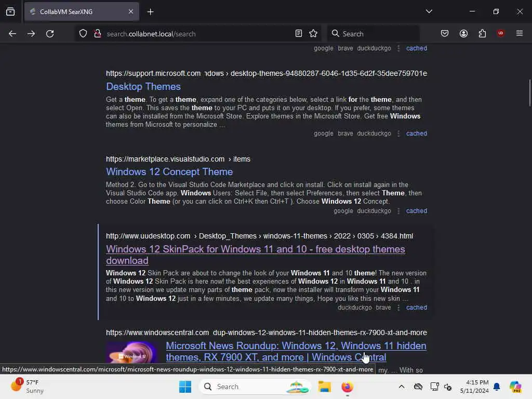Open the Copilot preview icon
The width and height of the screenshot is (532, 399).
[515, 387]
